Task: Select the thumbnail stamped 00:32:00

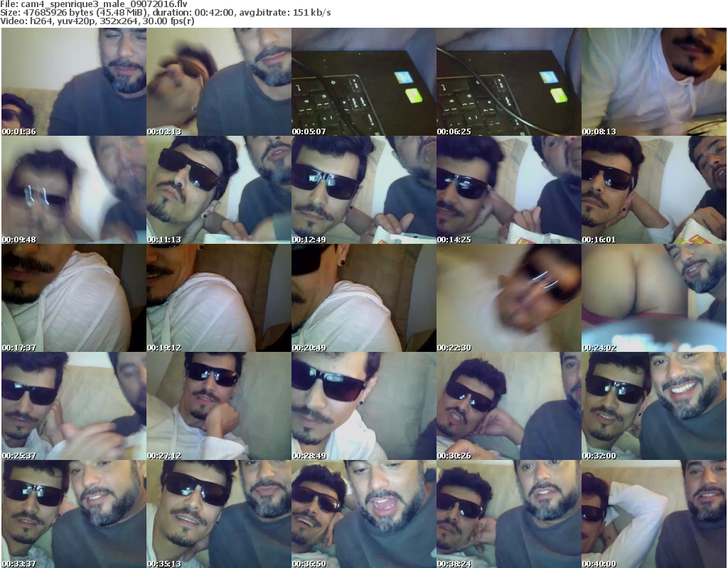Action: (654, 406)
